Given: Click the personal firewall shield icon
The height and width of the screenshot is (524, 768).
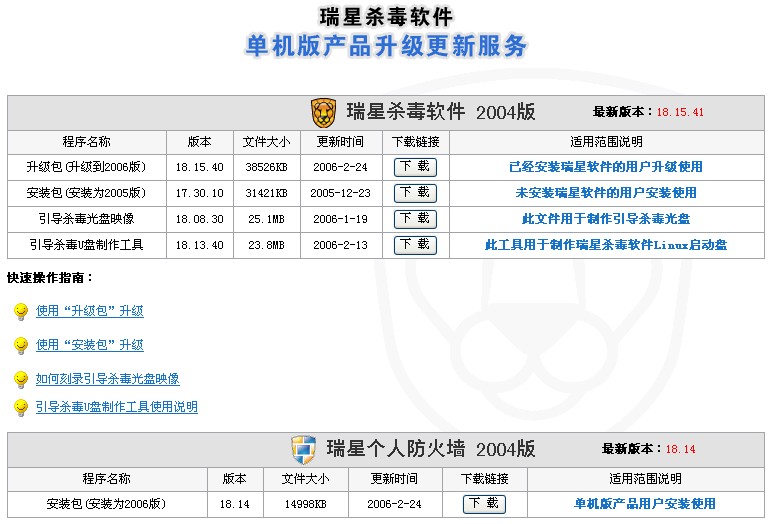Looking at the screenshot, I should point(303,449).
